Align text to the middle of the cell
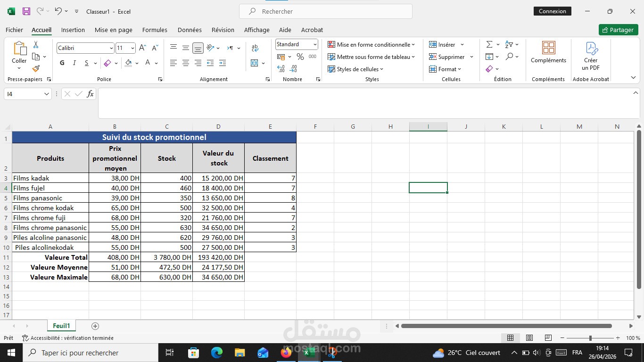 (x=186, y=48)
